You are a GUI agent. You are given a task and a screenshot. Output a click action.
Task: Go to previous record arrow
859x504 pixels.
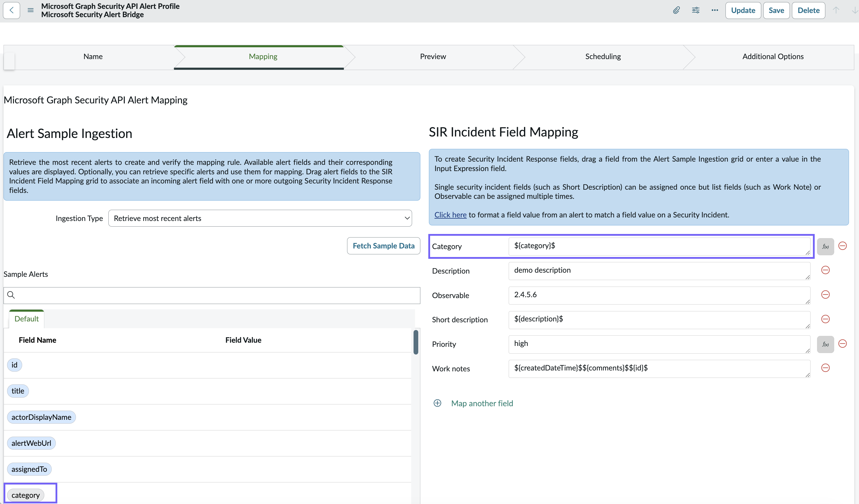pos(836,10)
